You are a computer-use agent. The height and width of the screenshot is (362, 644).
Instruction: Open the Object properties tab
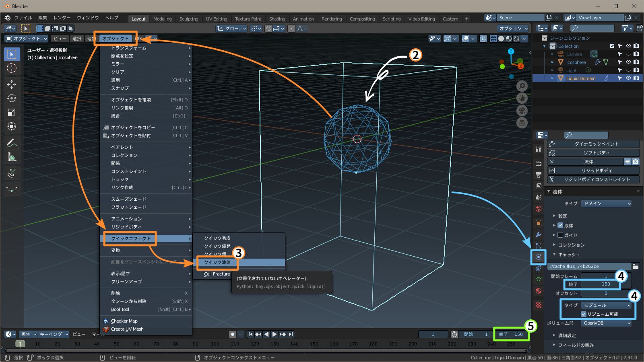[x=539, y=223]
